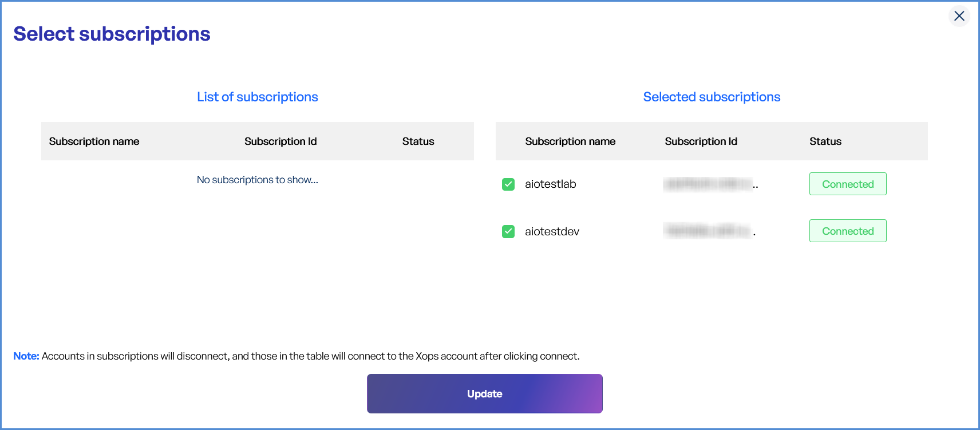Click Status header in Selected subscriptions table

(x=825, y=141)
